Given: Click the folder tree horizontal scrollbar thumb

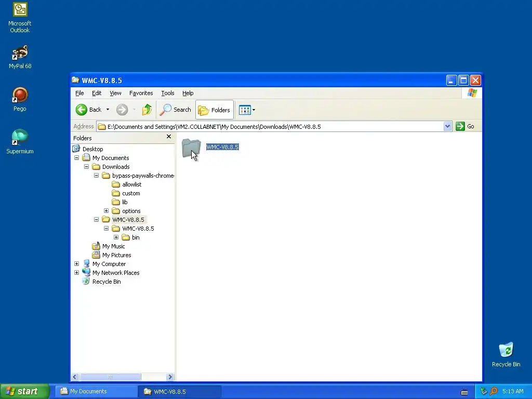Looking at the screenshot, I should pyautogui.click(x=110, y=377).
